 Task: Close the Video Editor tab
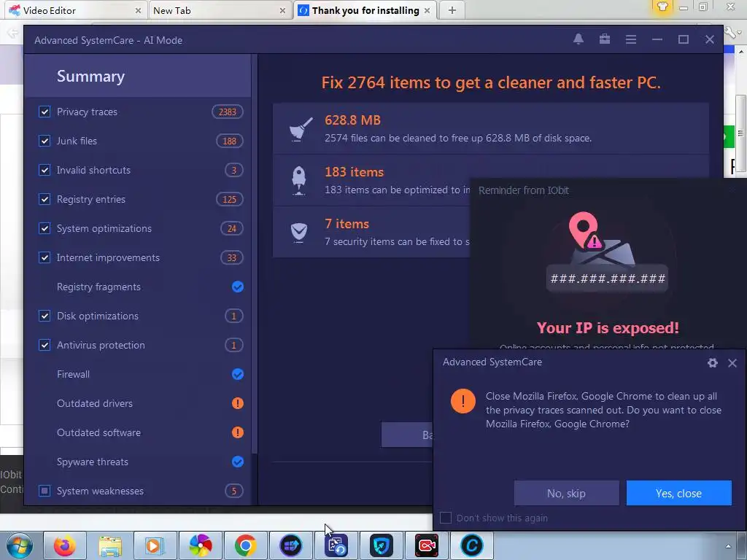(x=138, y=10)
